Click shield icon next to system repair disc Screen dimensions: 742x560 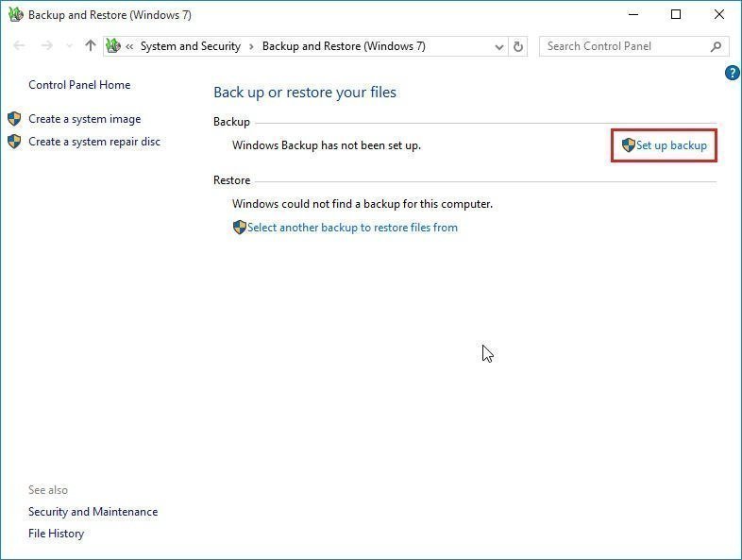(x=14, y=142)
